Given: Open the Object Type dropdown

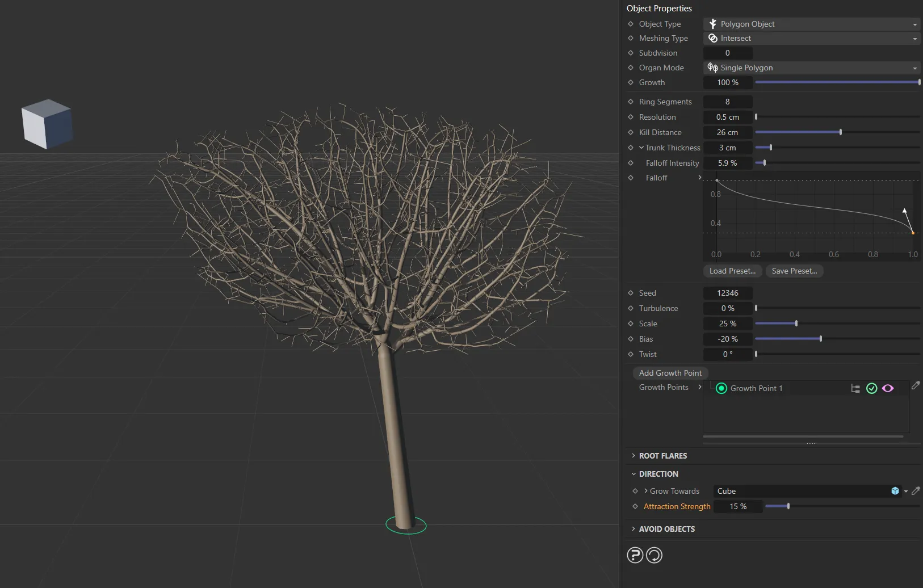Looking at the screenshot, I should pos(811,24).
